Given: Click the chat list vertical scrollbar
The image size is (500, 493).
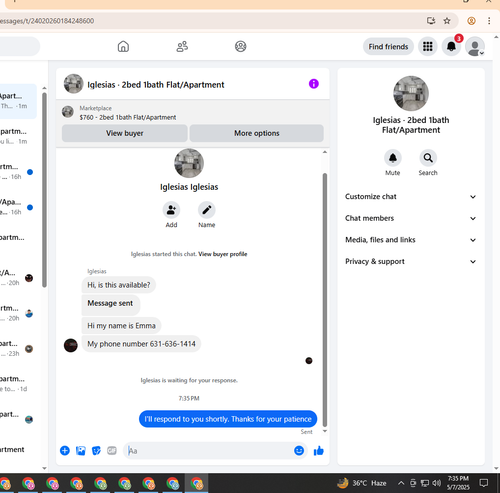Looking at the screenshot, I should (44, 190).
